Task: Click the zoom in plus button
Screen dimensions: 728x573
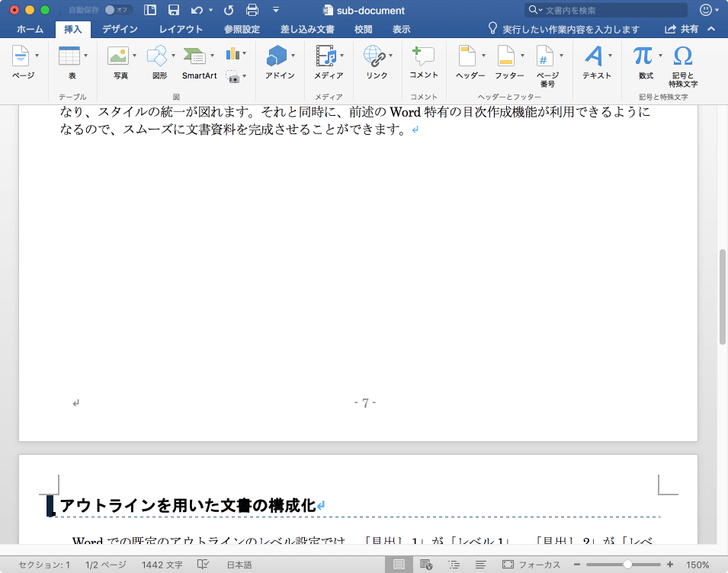Action: [670, 564]
